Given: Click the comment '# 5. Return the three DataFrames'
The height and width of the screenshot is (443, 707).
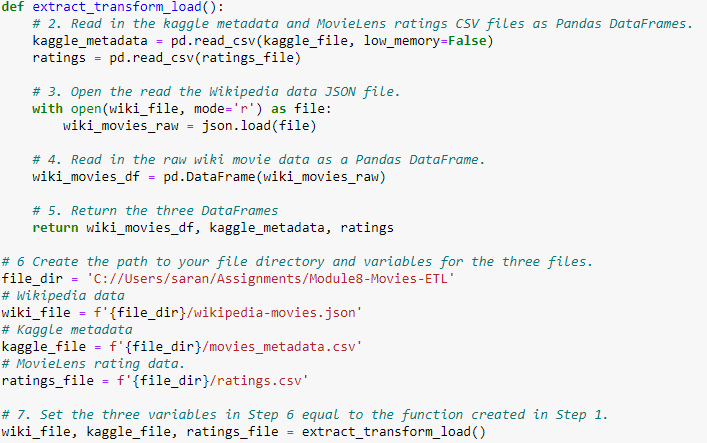Looking at the screenshot, I should click(x=155, y=211).
